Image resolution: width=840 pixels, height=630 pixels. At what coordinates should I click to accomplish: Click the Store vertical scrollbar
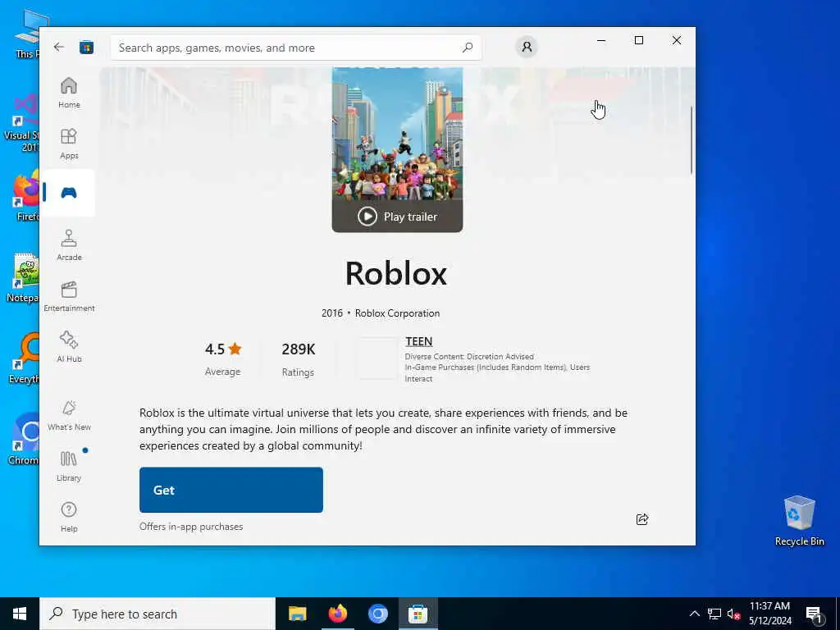click(x=691, y=140)
